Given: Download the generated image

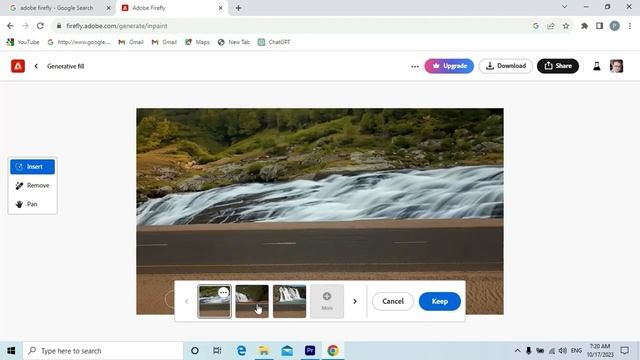Looking at the screenshot, I should click(506, 66).
